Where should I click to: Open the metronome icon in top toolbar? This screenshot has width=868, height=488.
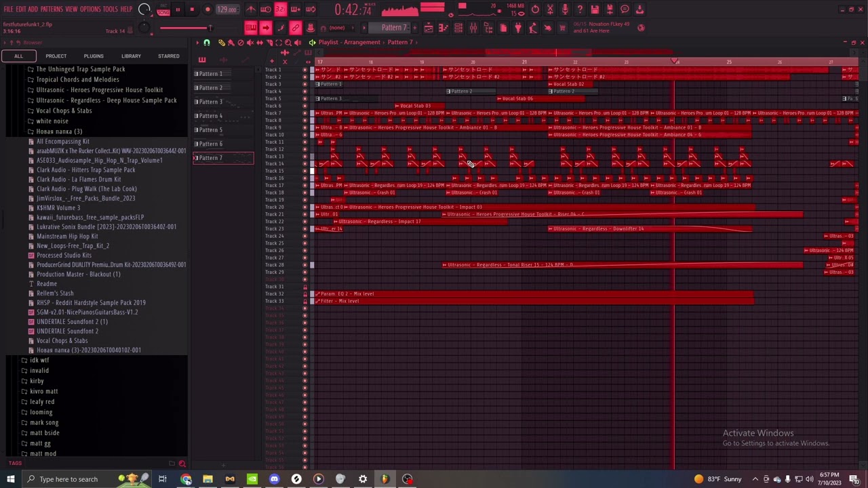(250, 9)
